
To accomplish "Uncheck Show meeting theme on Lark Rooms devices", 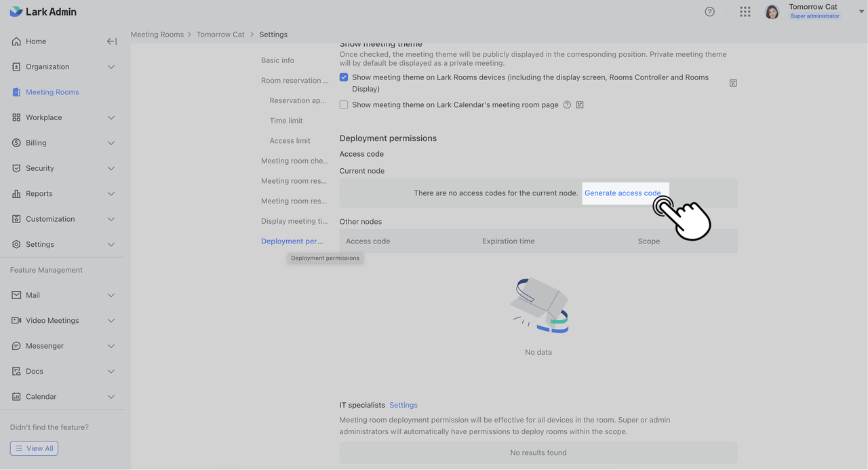I will 344,77.
